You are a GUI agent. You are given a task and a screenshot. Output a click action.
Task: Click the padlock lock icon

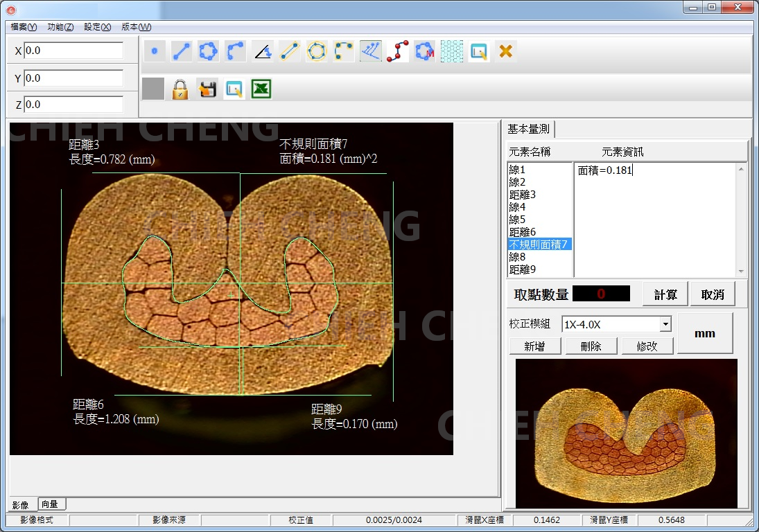click(180, 89)
